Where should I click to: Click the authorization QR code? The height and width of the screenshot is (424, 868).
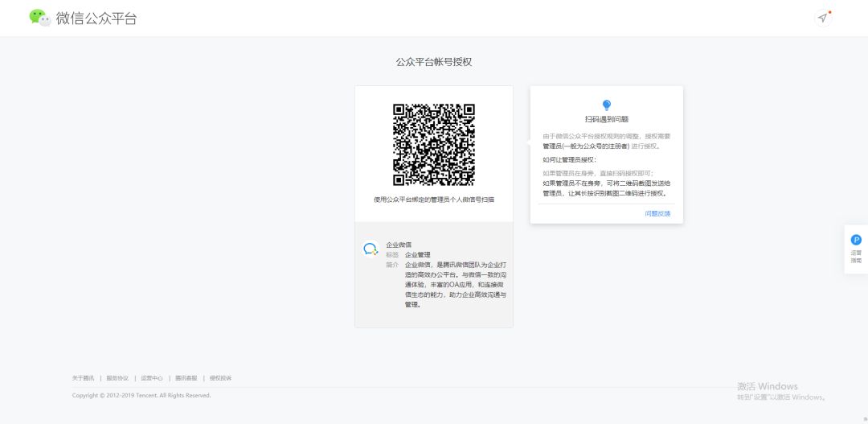click(x=434, y=145)
